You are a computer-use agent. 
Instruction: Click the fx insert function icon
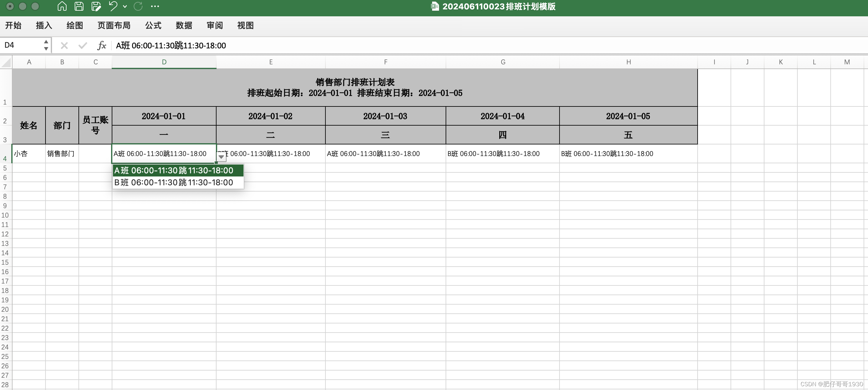point(101,46)
